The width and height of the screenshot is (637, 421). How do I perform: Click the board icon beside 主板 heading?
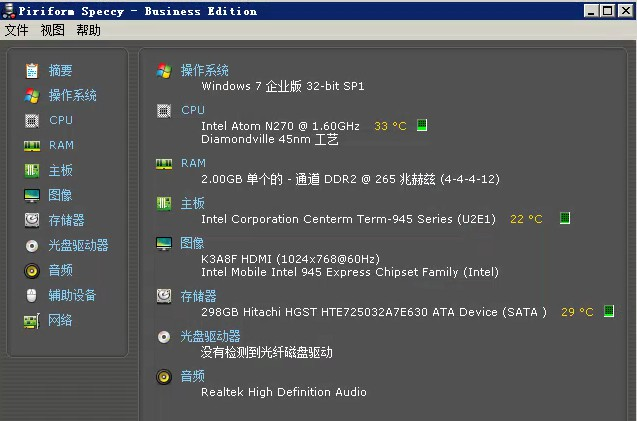pyautogui.click(x=164, y=203)
